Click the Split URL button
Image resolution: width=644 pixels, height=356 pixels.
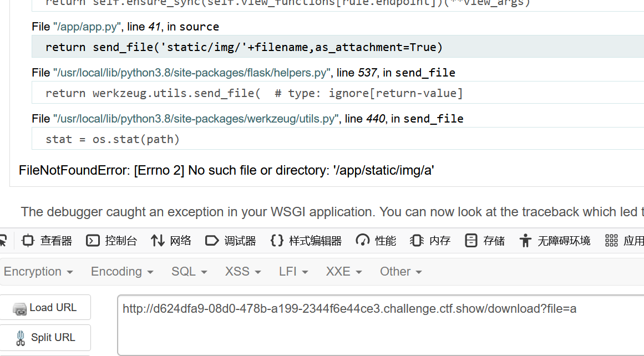point(45,338)
